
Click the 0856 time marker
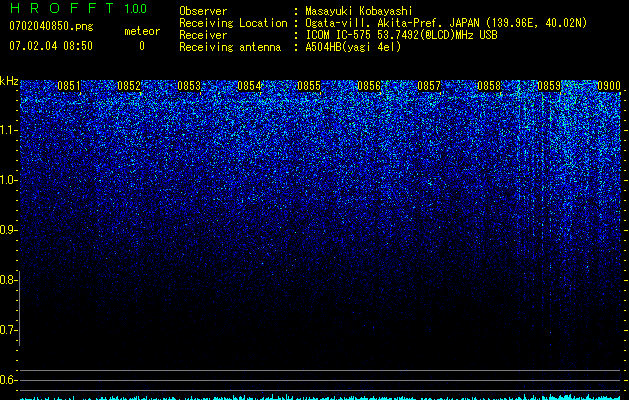(x=369, y=86)
